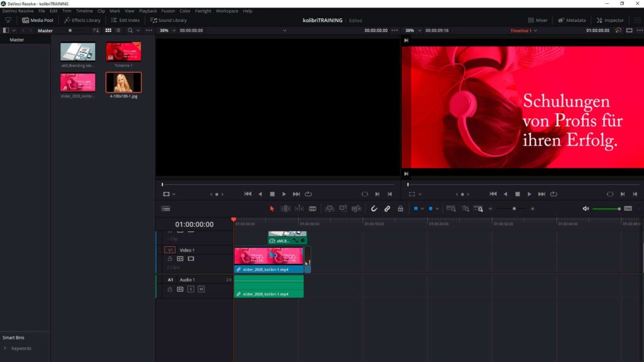Image resolution: width=644 pixels, height=362 pixels.
Task: Open the Effects Library panel
Action: [82, 20]
